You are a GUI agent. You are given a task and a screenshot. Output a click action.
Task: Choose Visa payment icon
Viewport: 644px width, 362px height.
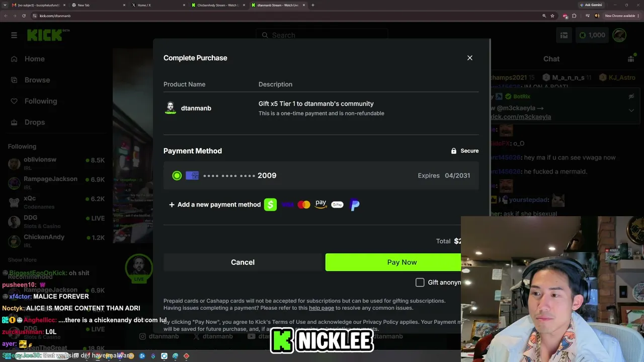point(288,205)
